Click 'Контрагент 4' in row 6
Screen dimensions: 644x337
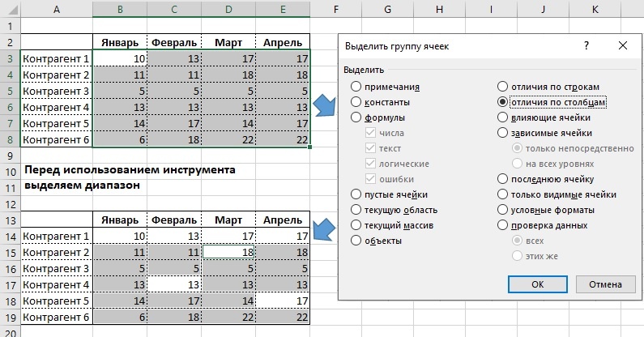click(x=57, y=107)
